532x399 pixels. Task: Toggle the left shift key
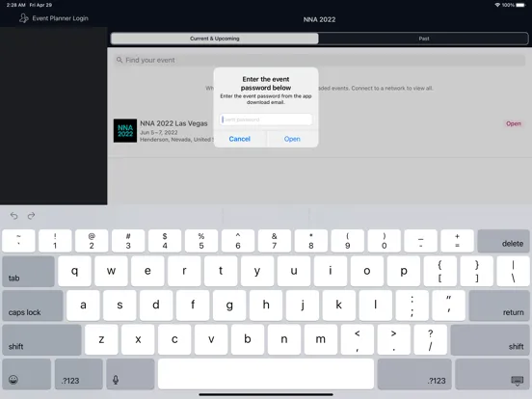[41, 339]
